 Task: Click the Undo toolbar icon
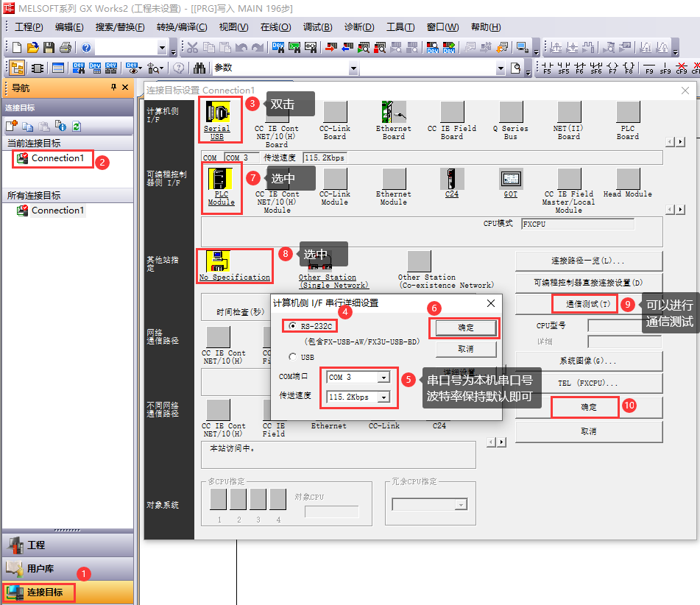(241, 47)
